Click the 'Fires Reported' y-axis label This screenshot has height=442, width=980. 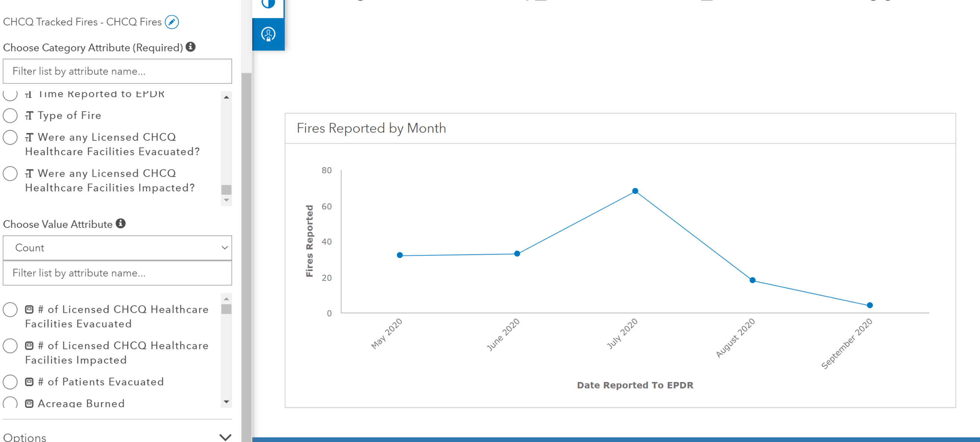(x=309, y=241)
